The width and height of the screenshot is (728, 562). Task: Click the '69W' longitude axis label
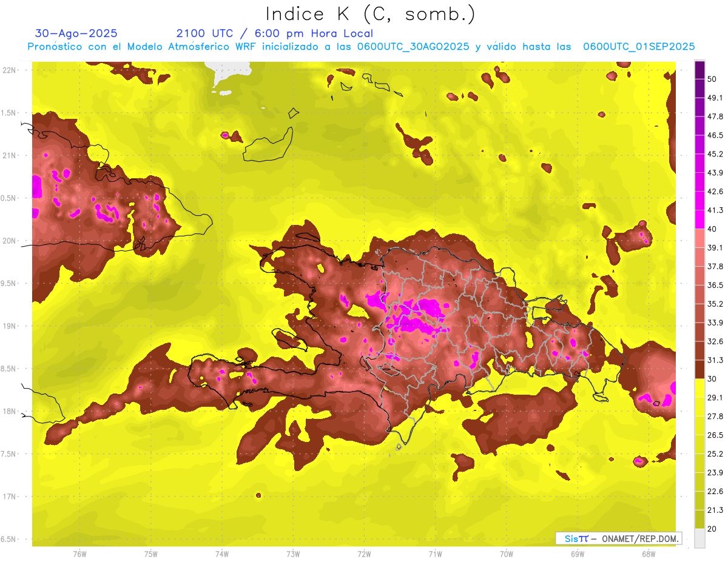click(578, 554)
